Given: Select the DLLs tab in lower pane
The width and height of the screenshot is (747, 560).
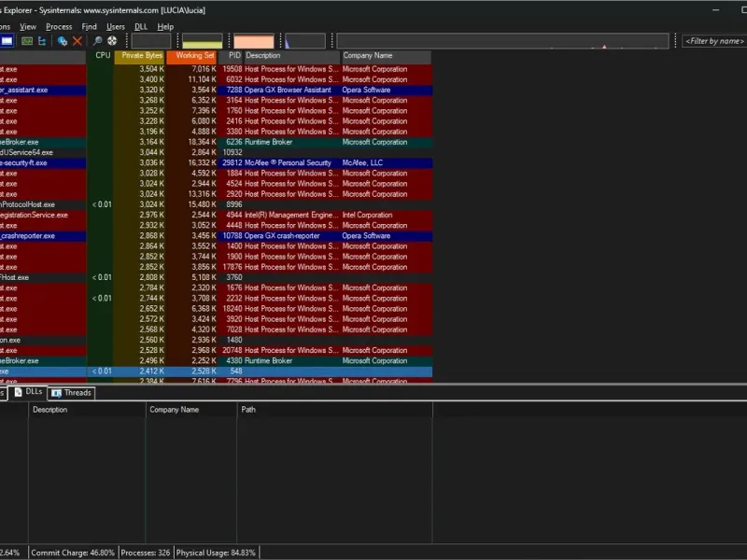Looking at the screenshot, I should pyautogui.click(x=28, y=393).
